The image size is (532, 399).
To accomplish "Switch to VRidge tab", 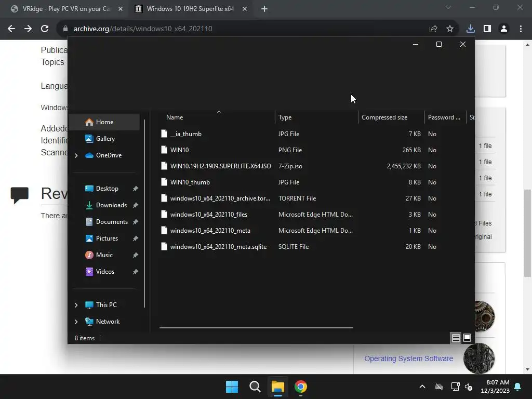I will [x=66, y=9].
